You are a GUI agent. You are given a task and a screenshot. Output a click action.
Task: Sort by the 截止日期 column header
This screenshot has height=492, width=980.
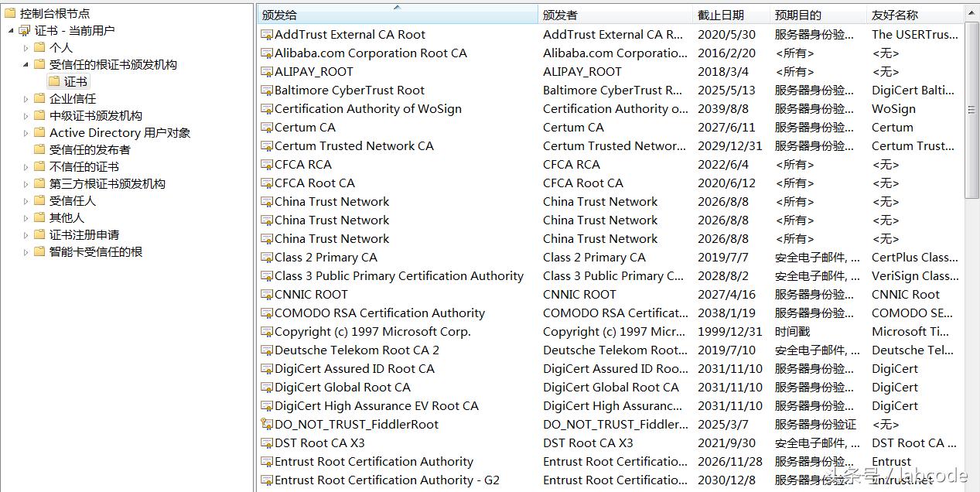click(730, 15)
